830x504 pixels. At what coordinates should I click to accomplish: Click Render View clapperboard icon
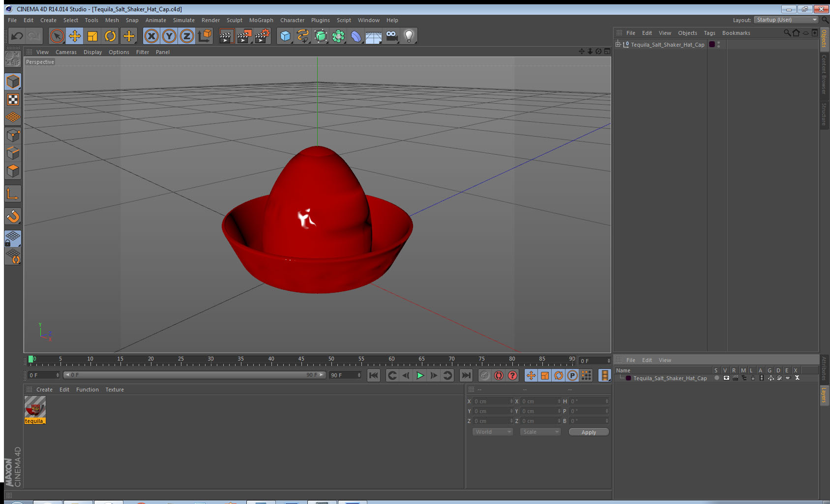click(x=226, y=36)
